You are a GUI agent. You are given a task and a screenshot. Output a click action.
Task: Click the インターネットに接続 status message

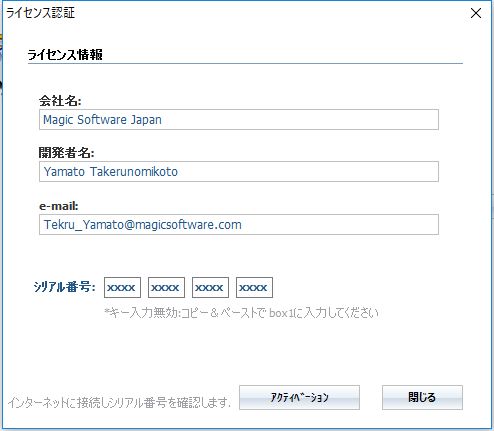[x=119, y=403]
